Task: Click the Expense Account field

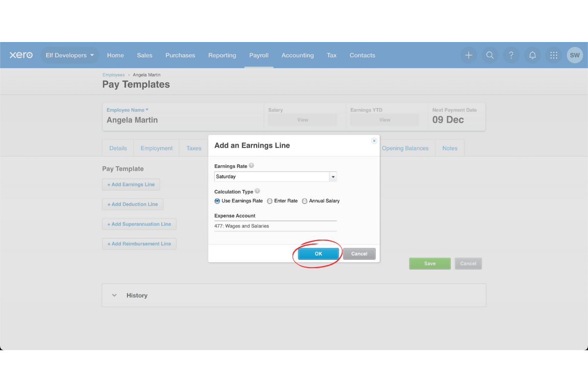Action: [x=275, y=226]
